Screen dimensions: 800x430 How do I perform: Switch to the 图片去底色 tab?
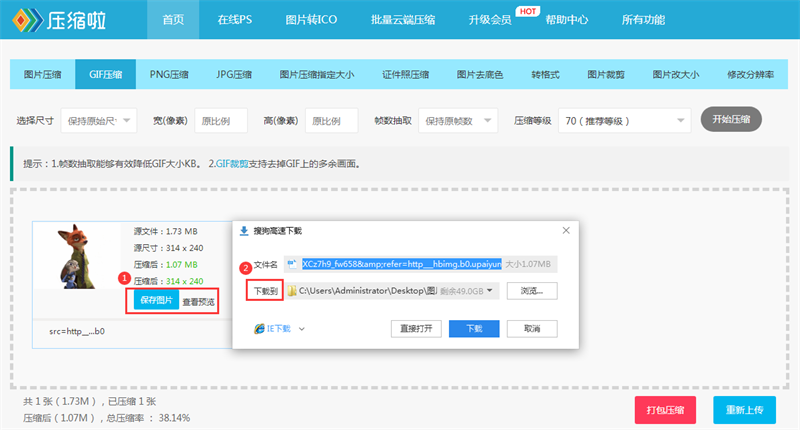[x=480, y=74]
